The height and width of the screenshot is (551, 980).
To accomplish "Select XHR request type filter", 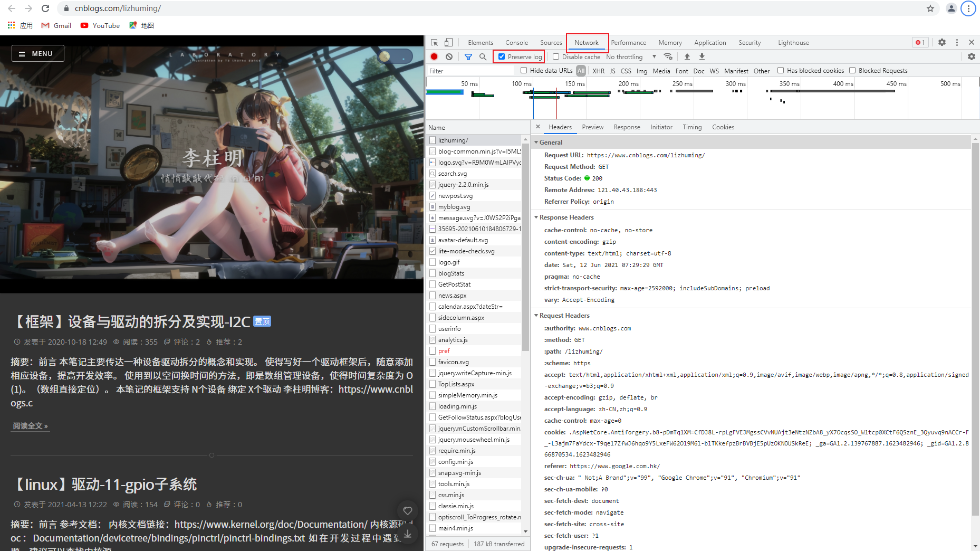I will click(598, 71).
